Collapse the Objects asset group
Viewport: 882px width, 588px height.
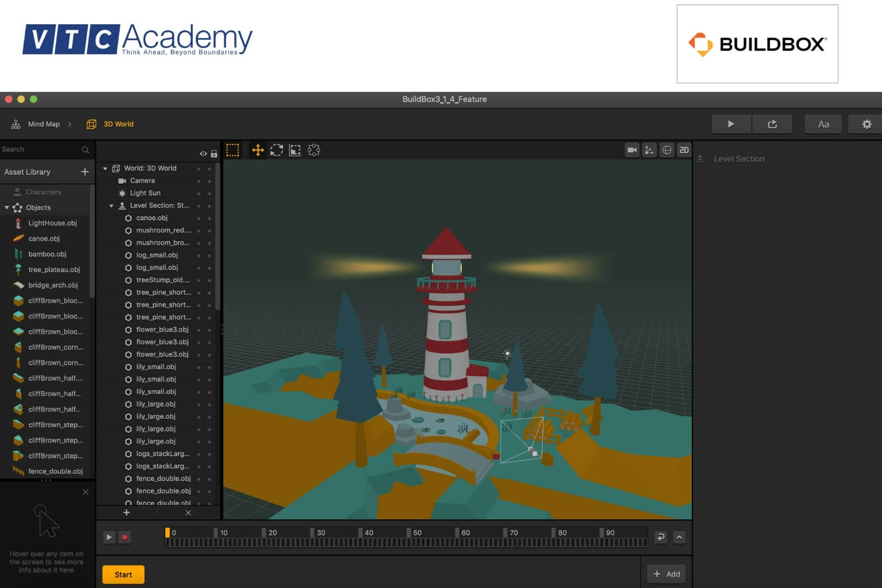point(7,208)
